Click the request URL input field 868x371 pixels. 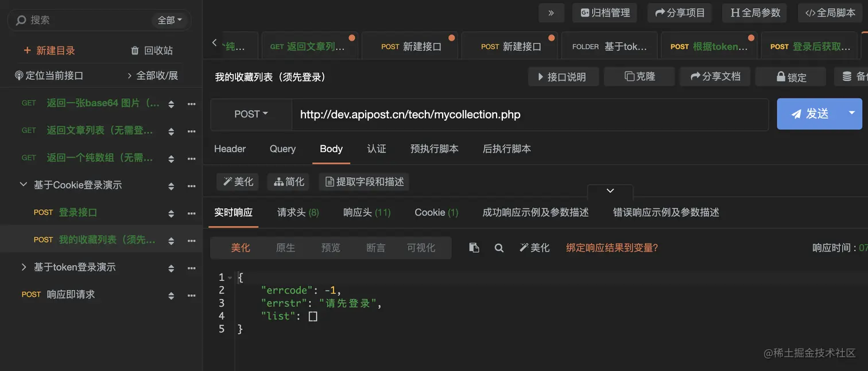(530, 114)
